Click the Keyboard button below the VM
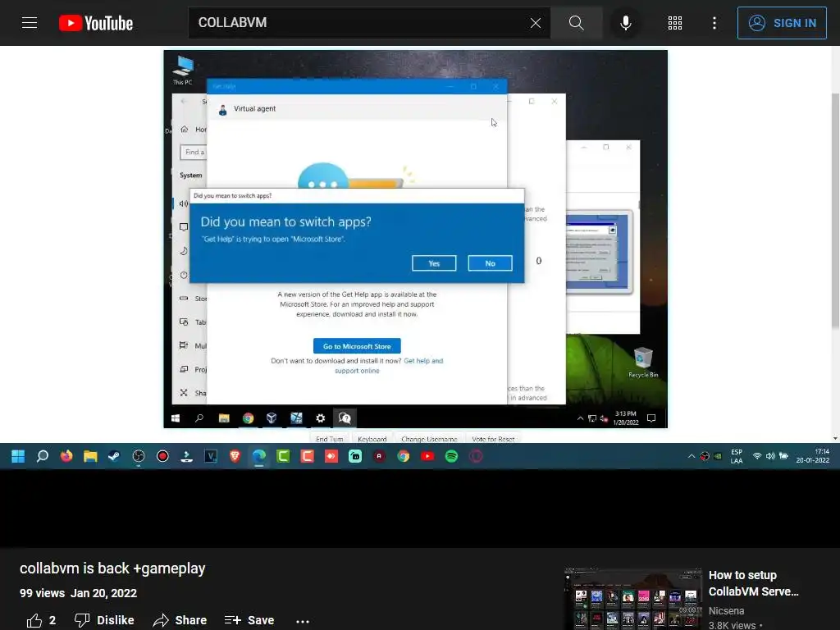Image resolution: width=840 pixels, height=630 pixels. [372, 438]
